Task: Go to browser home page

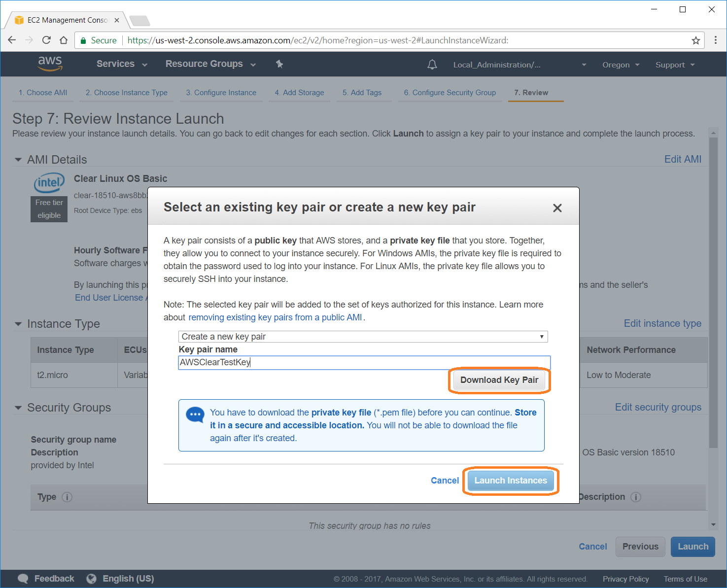Action: click(x=64, y=40)
